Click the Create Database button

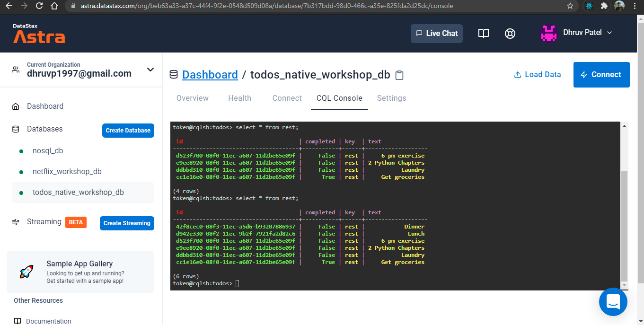pyautogui.click(x=128, y=131)
